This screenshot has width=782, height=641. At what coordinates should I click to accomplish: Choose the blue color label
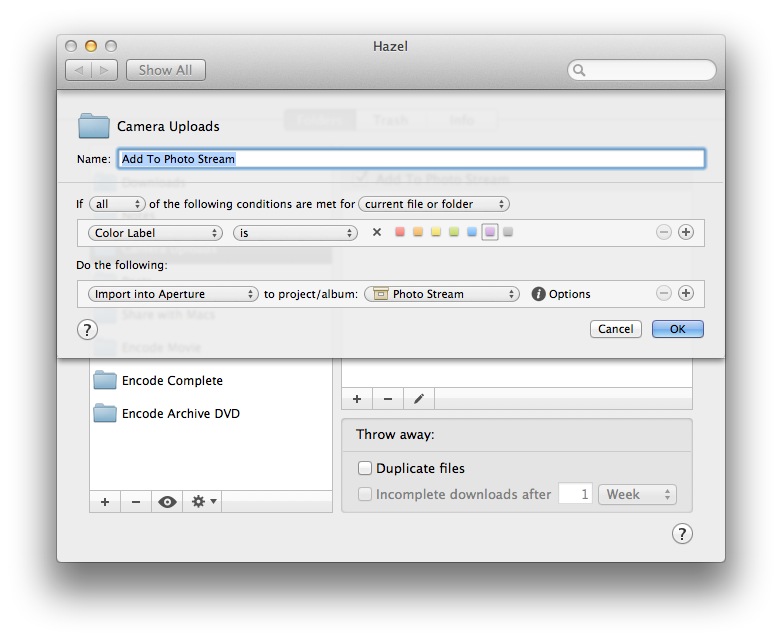(472, 232)
